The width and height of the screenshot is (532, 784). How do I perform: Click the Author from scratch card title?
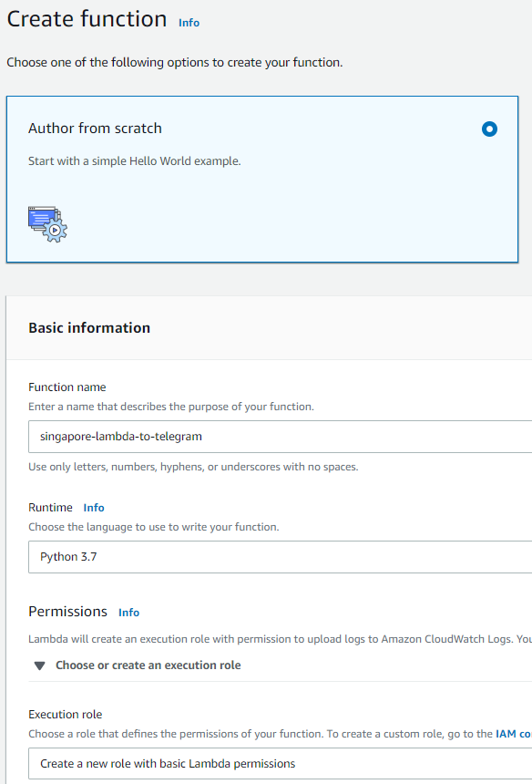click(x=95, y=129)
